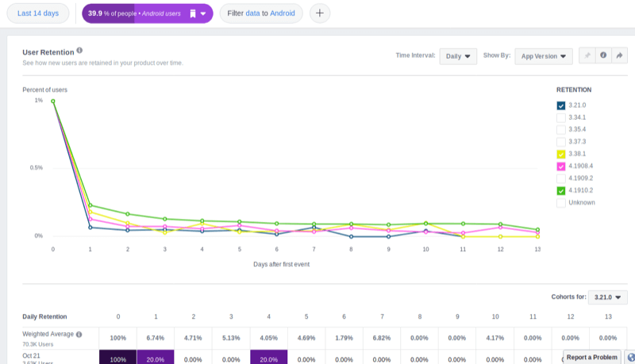This screenshot has width=635, height=364.
Task: Click Weighted Average 1.79% day 6 cell
Action: [x=344, y=338]
